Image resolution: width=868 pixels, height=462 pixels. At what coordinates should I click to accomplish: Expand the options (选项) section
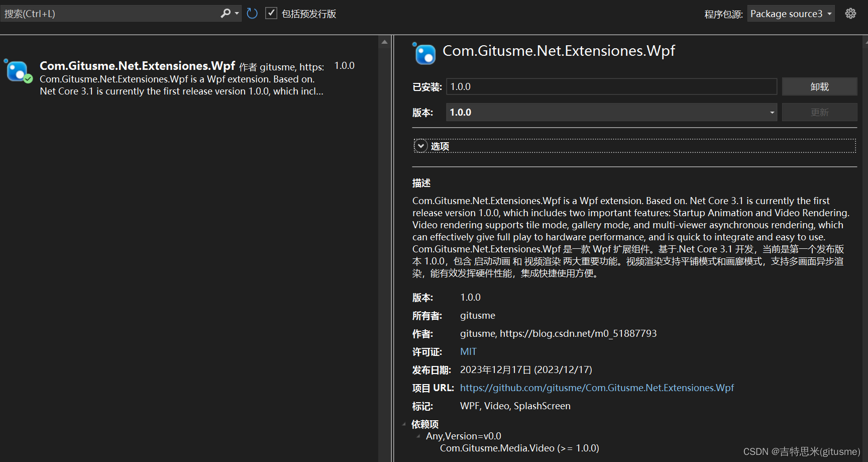421,146
